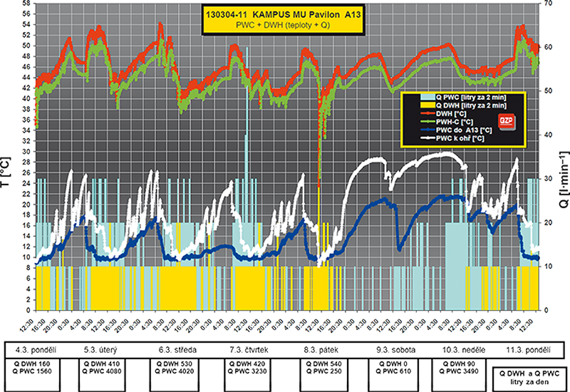The image size is (570, 392).
Task: Click day label '6.3. středa'
Action: pyautogui.click(x=177, y=350)
